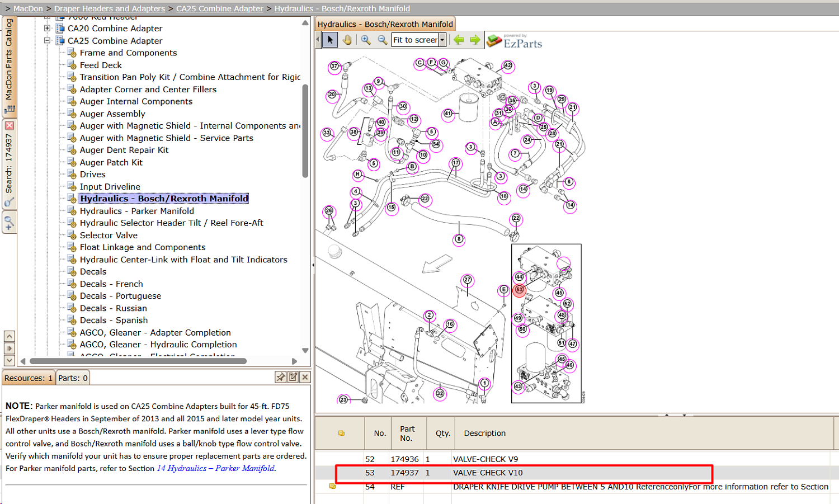Open a new search tab
Viewport: 839px width, 504px height.
[9, 223]
